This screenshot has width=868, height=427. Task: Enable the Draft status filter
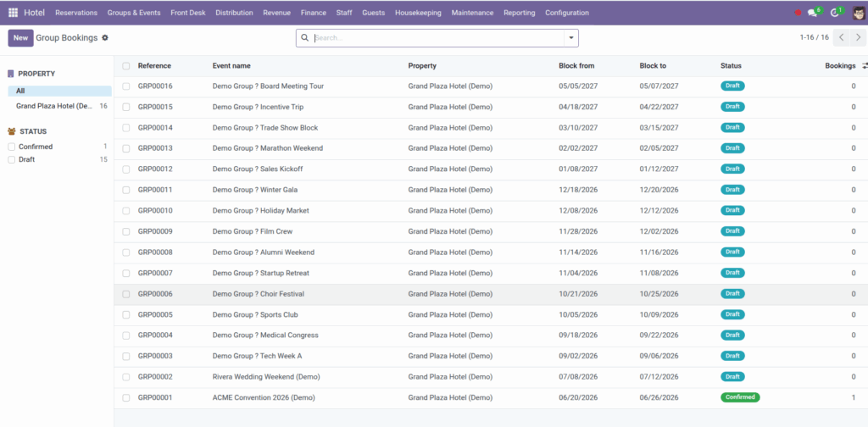click(12, 159)
